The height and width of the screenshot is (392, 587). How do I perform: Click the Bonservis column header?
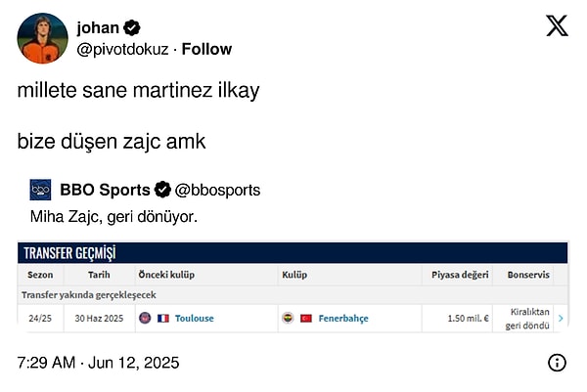pyautogui.click(x=528, y=276)
